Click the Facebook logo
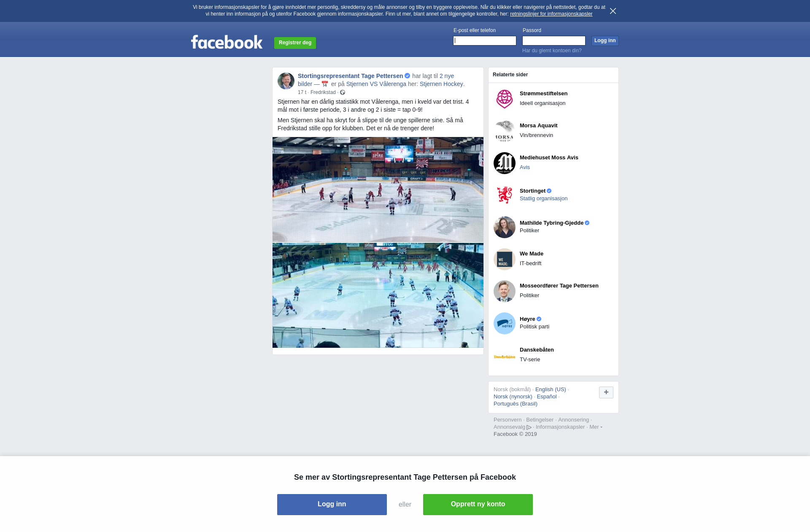Viewport: 810px width, 532px height. (227, 42)
